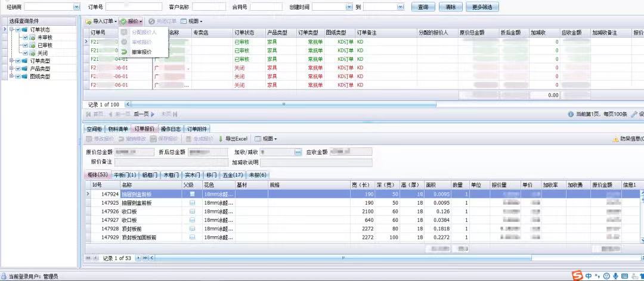Click the bottom grid vertical scrollbar
The width and height of the screenshot is (644, 281).
[641, 215]
